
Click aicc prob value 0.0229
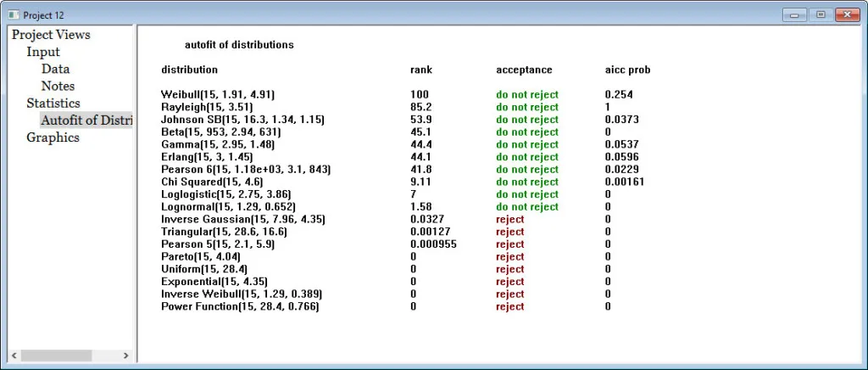pos(621,170)
